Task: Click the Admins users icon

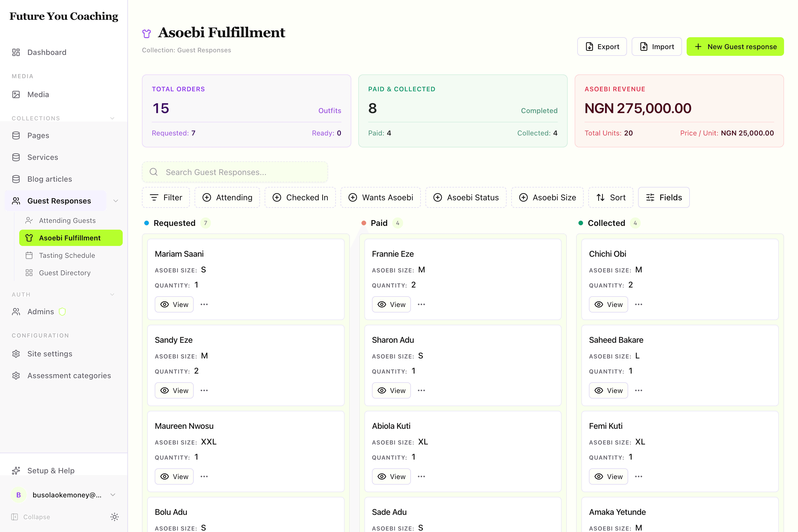Action: (x=16, y=311)
